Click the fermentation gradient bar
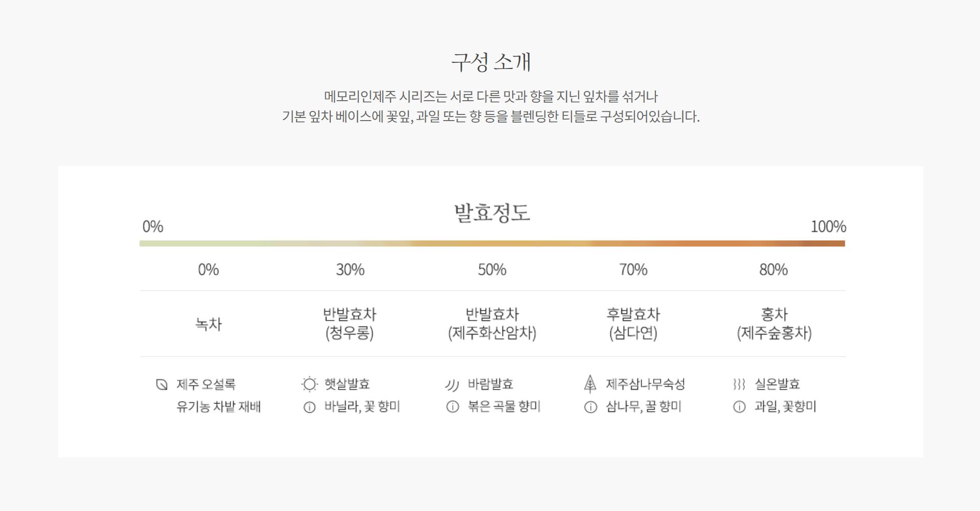980x511 pixels. [x=492, y=244]
